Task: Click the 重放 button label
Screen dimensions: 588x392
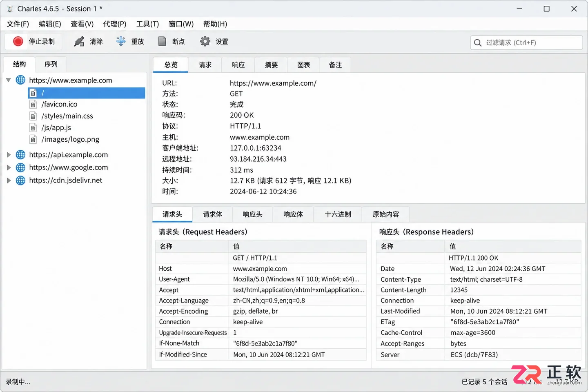Action: 138,42
